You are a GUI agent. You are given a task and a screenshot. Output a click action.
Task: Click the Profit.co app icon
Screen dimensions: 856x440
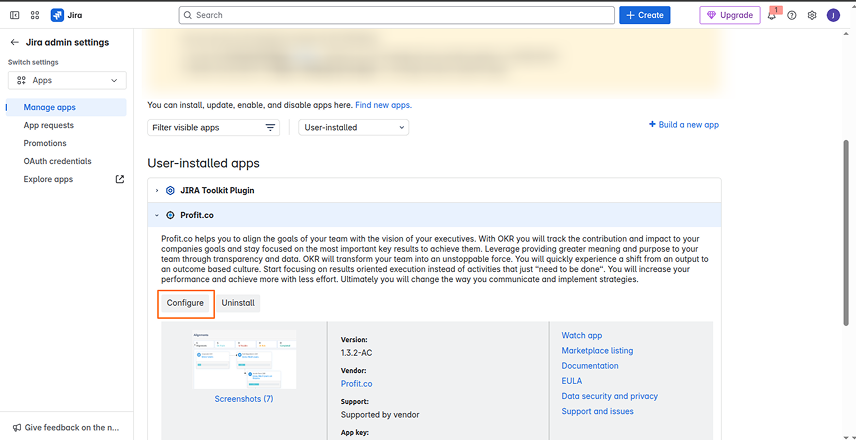point(170,215)
